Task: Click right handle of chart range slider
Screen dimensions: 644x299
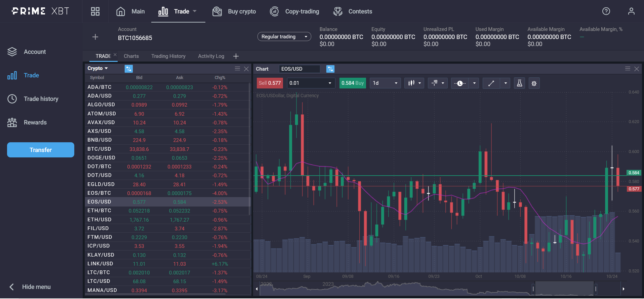Action: (596, 289)
